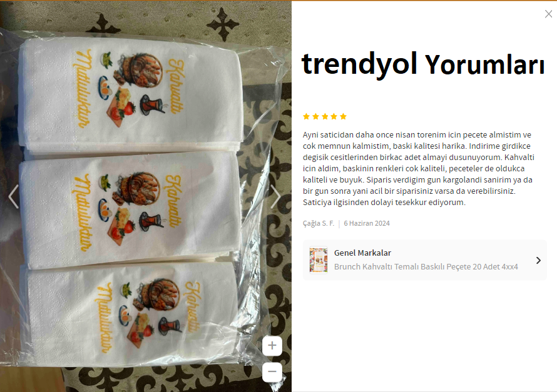Select reviewer name Çağla S. F.

coord(319,223)
